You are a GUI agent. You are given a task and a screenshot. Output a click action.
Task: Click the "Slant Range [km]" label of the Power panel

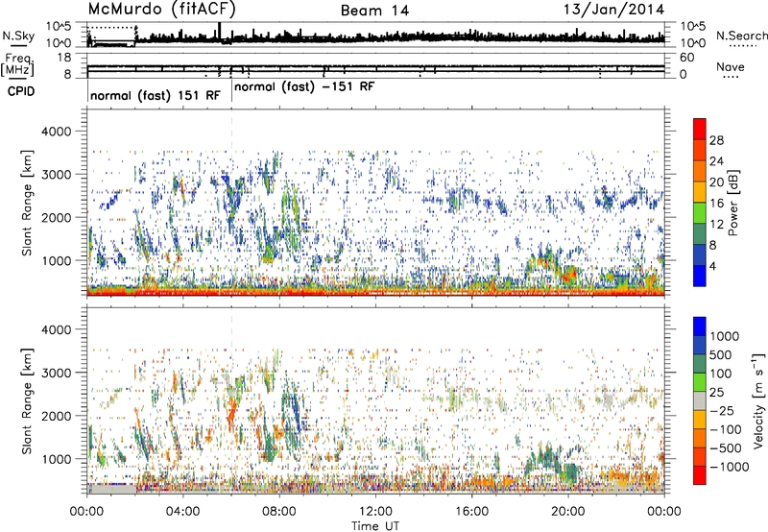click(27, 203)
